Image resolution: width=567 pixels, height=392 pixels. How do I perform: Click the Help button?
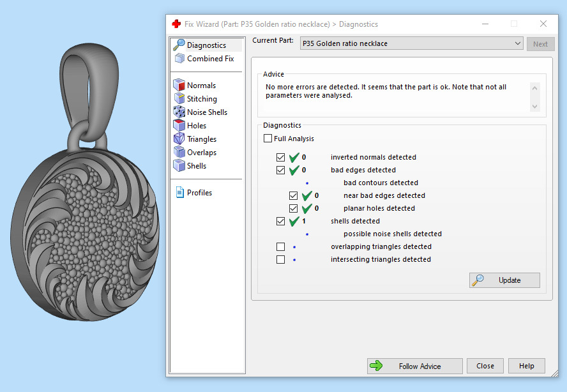pos(527,366)
